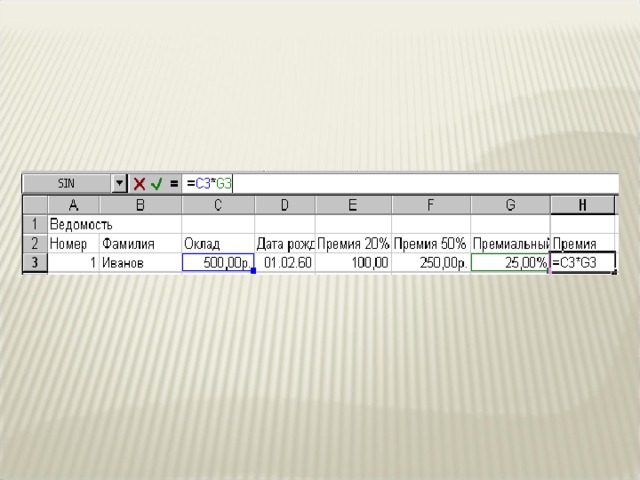640x480 pixels.
Task: Select row 1 header
Action: [35, 224]
